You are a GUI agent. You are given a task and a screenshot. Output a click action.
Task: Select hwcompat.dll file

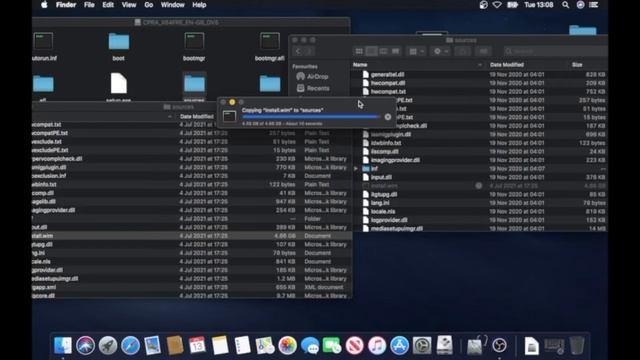pyautogui.click(x=388, y=83)
